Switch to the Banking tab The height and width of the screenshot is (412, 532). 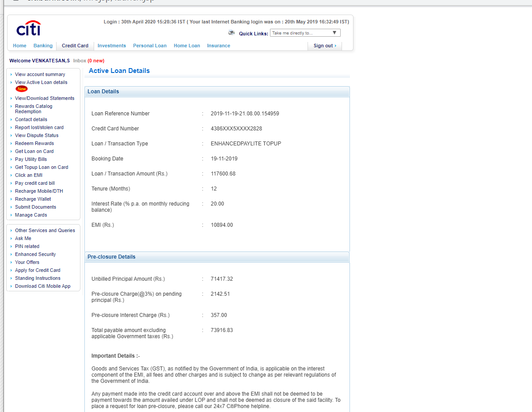click(43, 46)
